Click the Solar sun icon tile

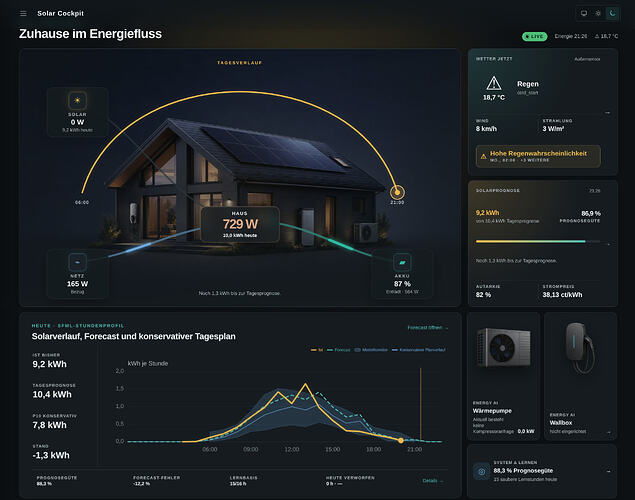[77, 100]
